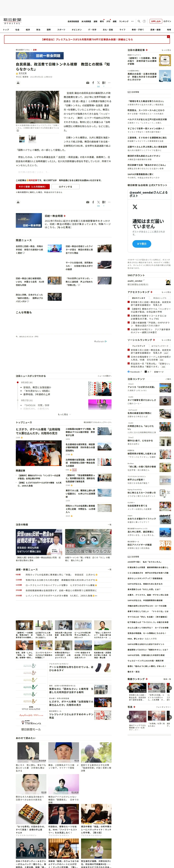The width and height of the screenshot is (174, 868).
Task: Click Facebook icon below the paywall section
Action: click(93, 202)
